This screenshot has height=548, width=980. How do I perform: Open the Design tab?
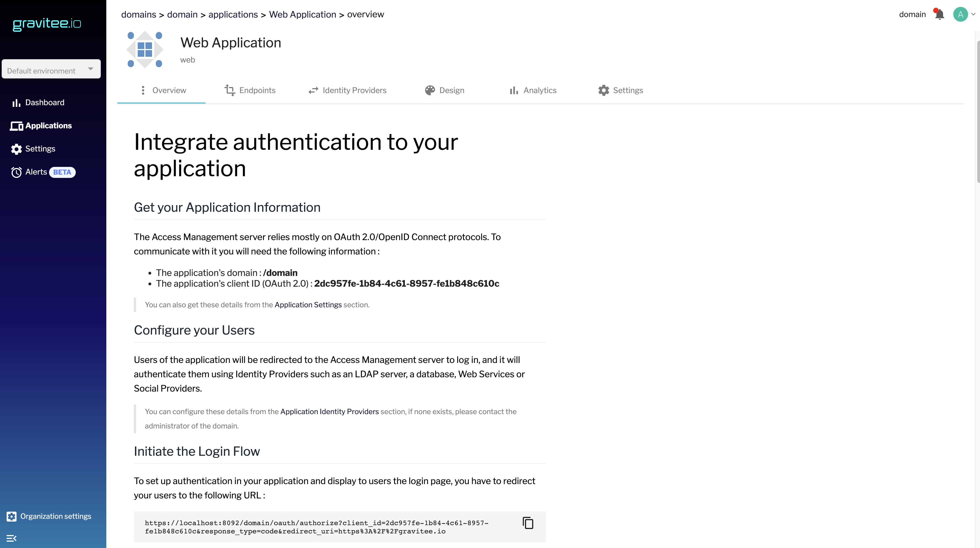point(445,91)
